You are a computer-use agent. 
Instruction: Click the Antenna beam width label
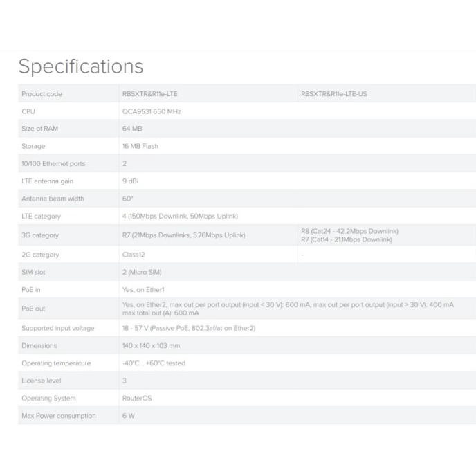tap(53, 199)
